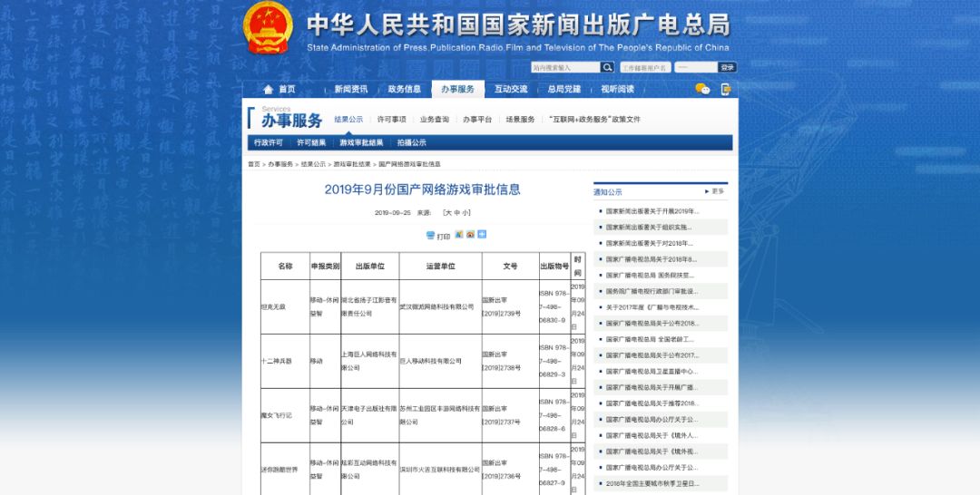Click the 名称 table column header
Viewport: 980px width, 495px height.
point(285,267)
